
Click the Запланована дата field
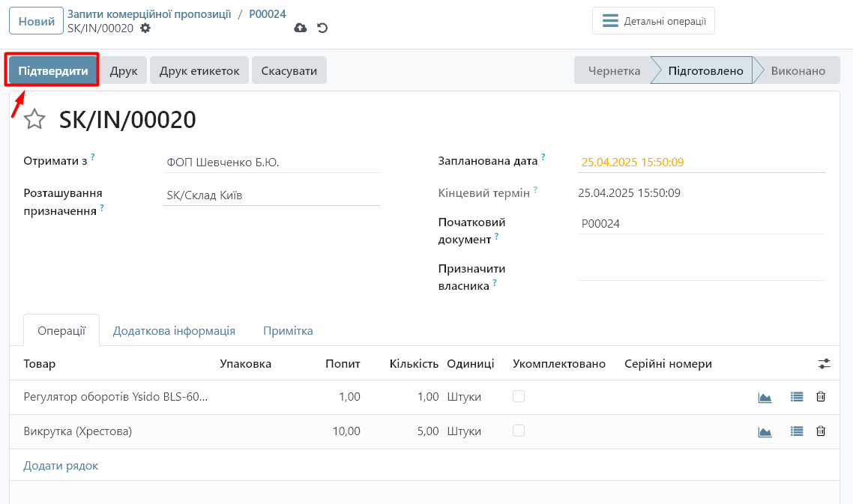(702, 162)
